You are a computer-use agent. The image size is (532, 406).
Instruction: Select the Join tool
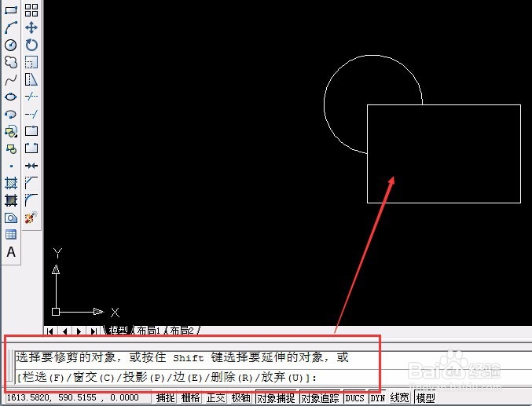tap(31, 166)
